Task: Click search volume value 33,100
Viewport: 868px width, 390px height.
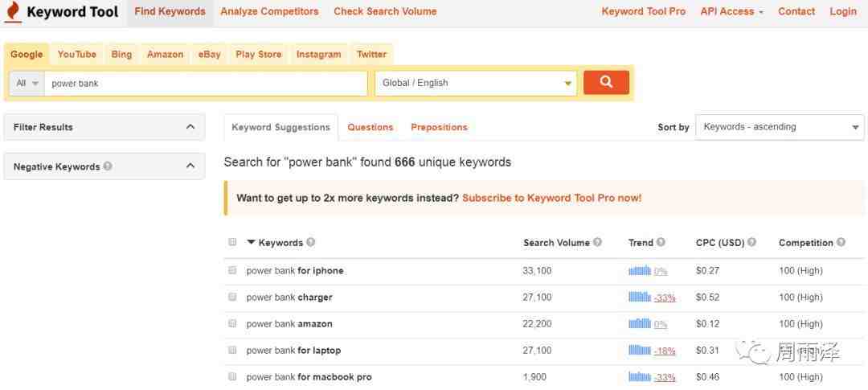Action: point(537,271)
